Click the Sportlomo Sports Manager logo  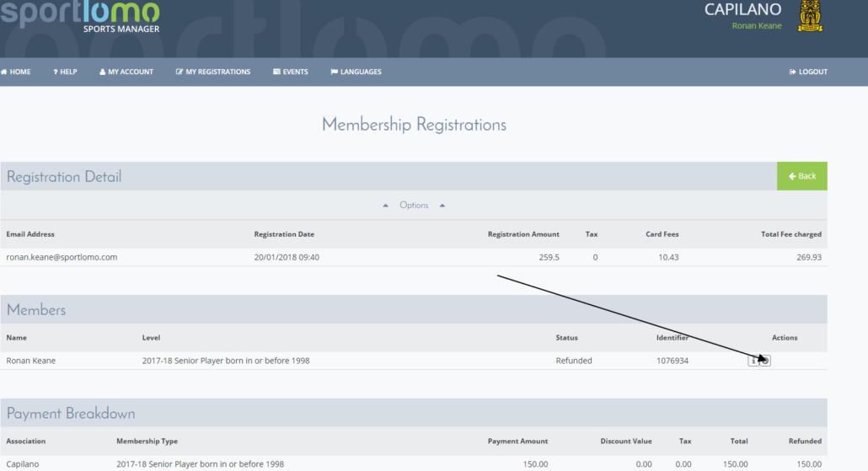(80, 17)
